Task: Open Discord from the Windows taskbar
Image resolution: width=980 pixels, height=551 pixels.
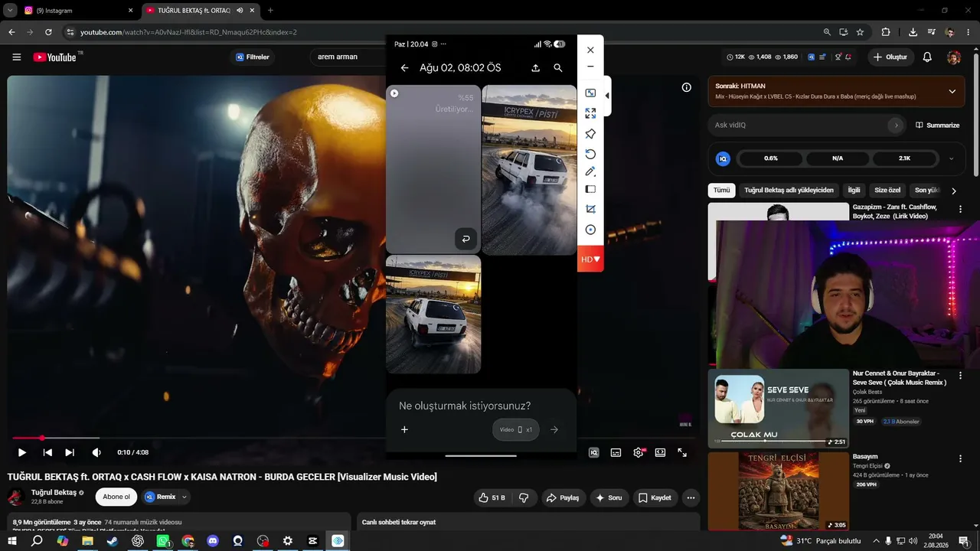Action: 213,541
